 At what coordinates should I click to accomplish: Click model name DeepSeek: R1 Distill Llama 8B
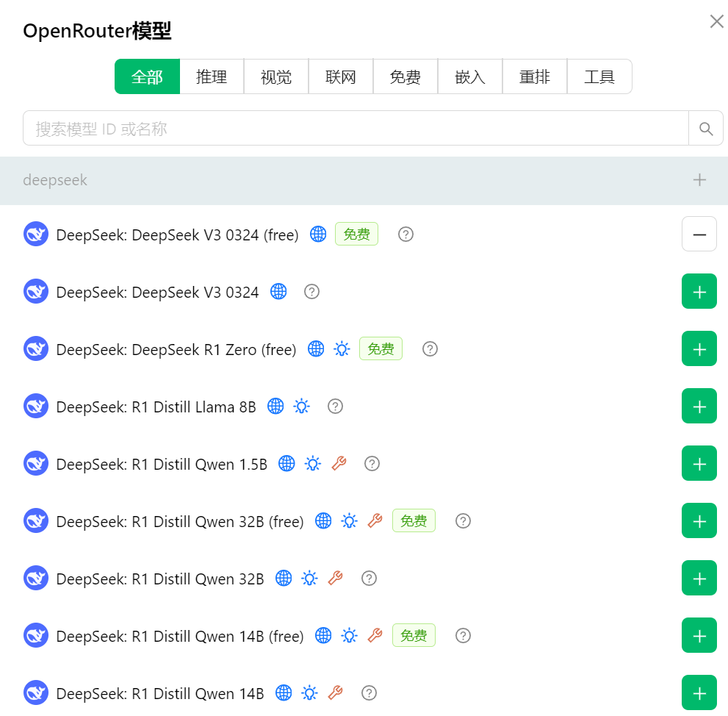pyautogui.click(x=156, y=407)
